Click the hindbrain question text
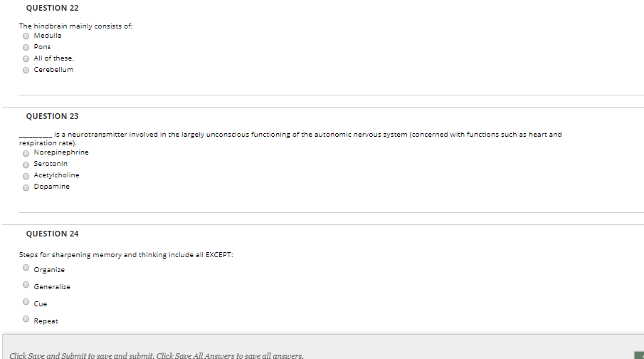Viewport: 644px width, 359px height. coord(76,26)
